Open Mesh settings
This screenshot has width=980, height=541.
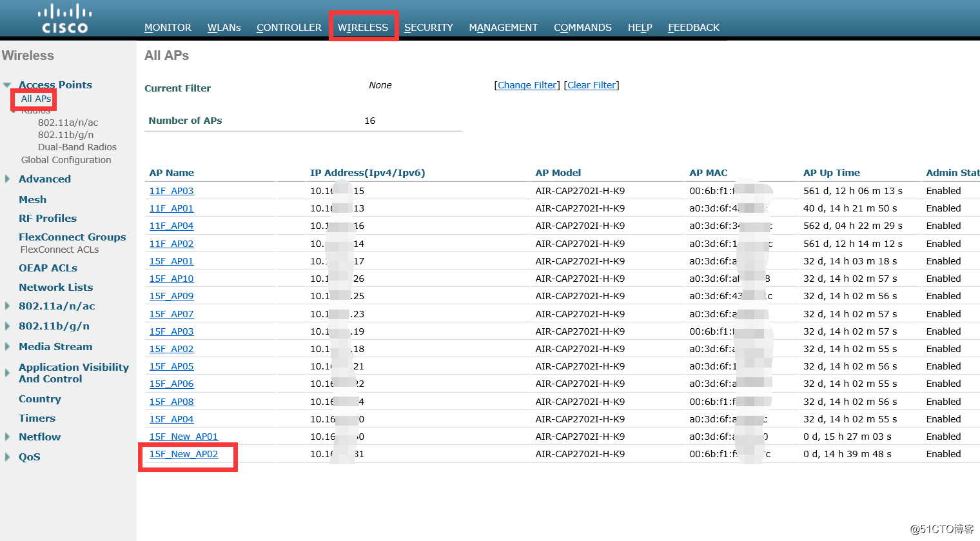click(32, 200)
